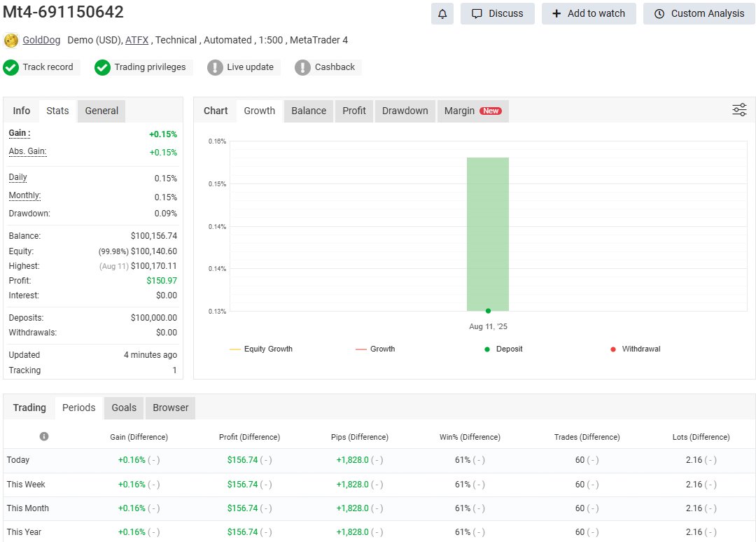Click the Live update warning icon
This screenshot has height=542, width=756.
[215, 67]
